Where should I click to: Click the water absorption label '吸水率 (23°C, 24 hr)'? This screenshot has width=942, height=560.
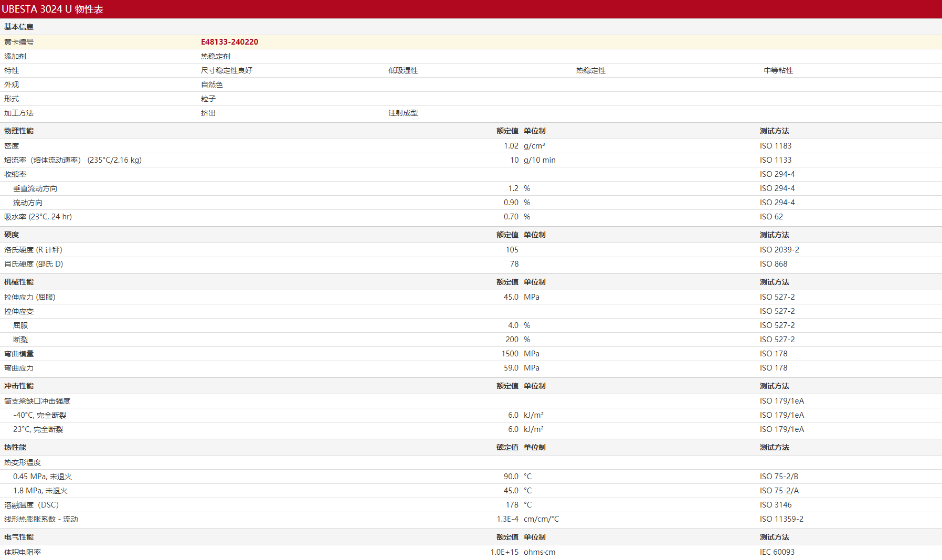pos(38,217)
